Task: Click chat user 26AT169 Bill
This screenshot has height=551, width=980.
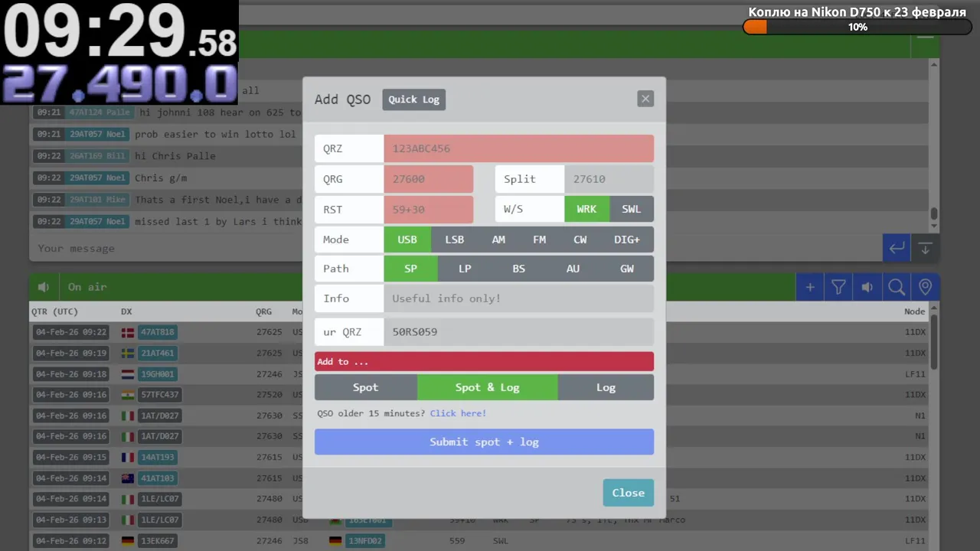Action: tap(96, 155)
